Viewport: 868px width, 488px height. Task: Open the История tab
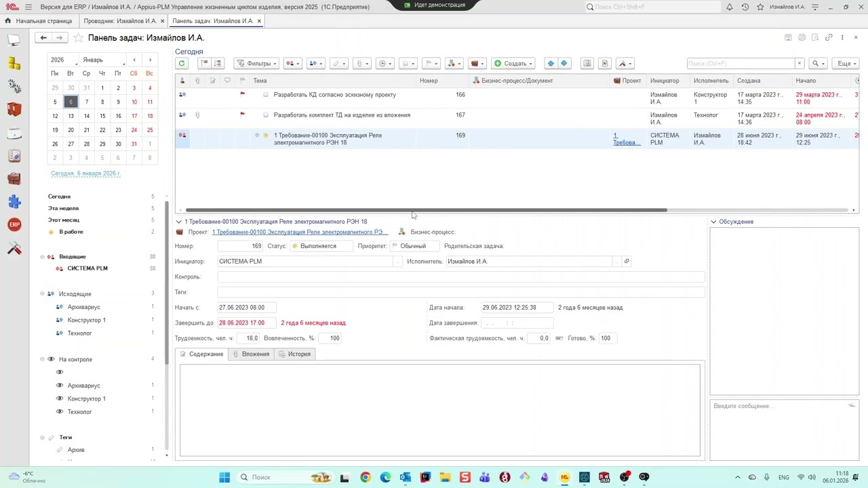click(x=294, y=354)
